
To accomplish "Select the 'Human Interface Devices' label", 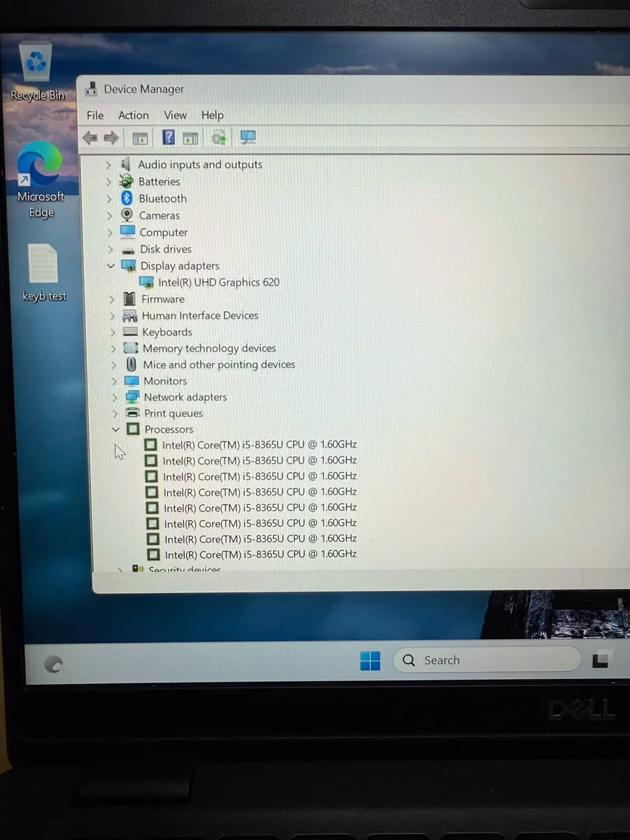I will coord(200,316).
